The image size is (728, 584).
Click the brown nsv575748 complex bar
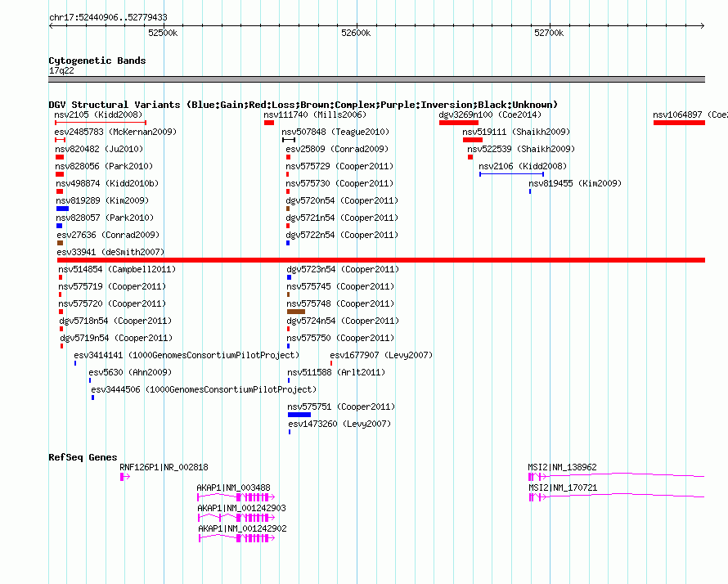[x=296, y=312]
